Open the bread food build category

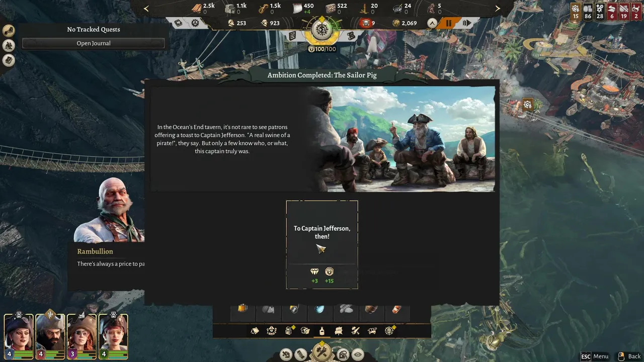[305, 331]
